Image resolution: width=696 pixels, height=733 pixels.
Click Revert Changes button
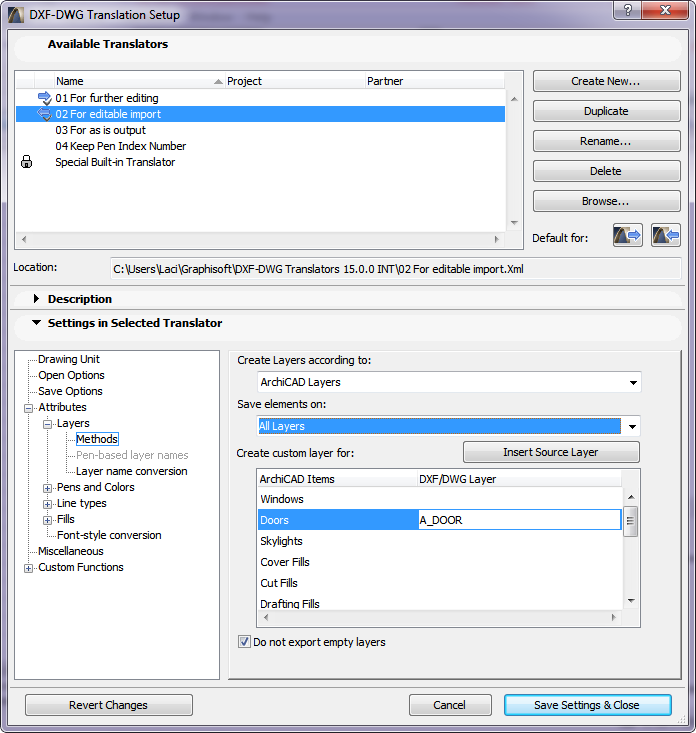[x=108, y=705]
